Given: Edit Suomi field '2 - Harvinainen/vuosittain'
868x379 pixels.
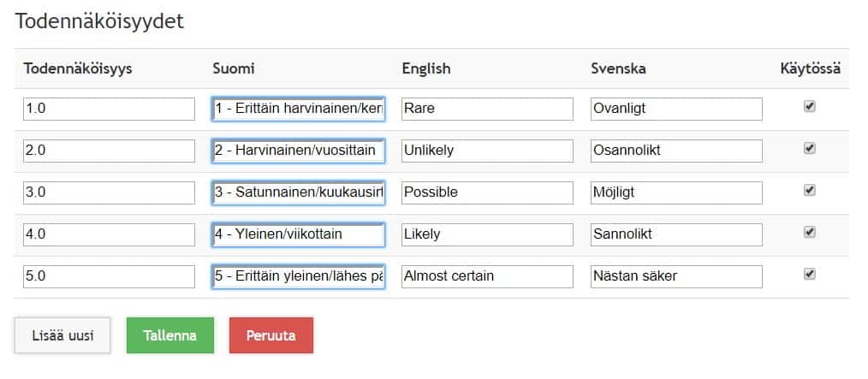Looking at the screenshot, I should coord(299,151).
